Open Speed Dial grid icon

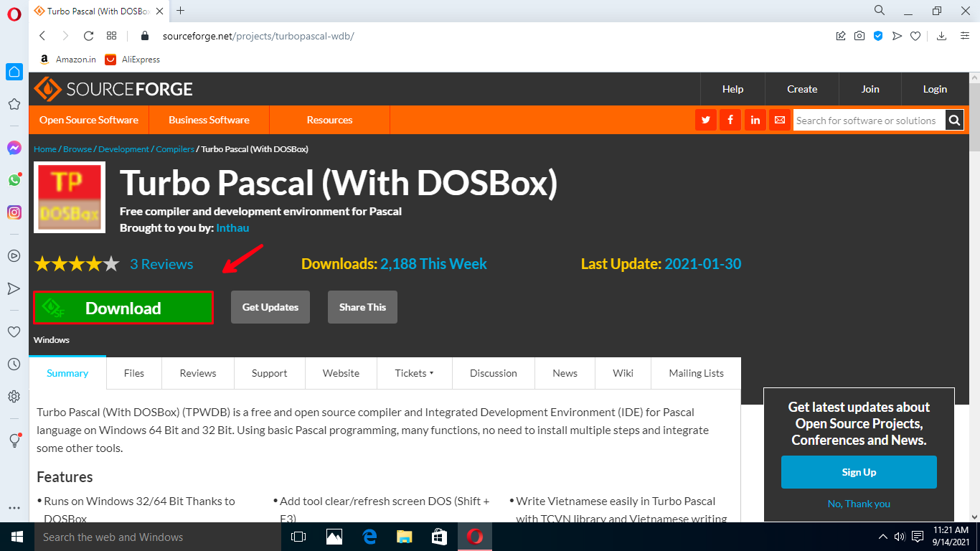tap(112, 36)
